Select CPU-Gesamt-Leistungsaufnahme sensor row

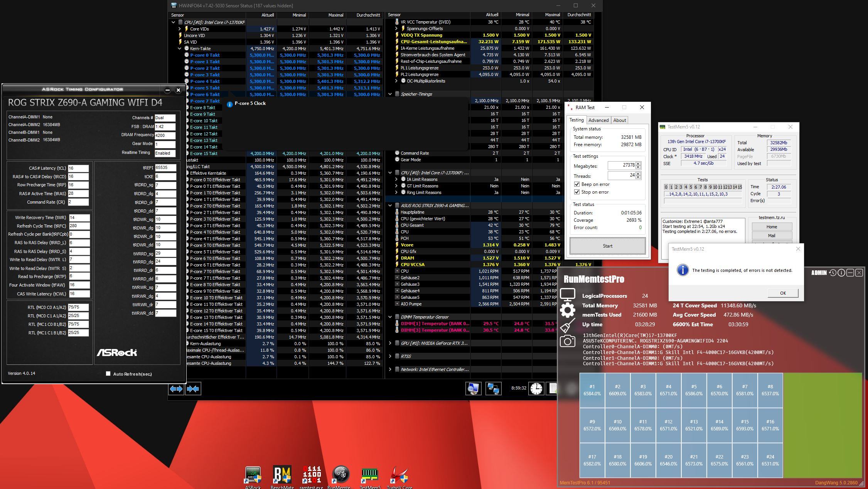[489, 42]
